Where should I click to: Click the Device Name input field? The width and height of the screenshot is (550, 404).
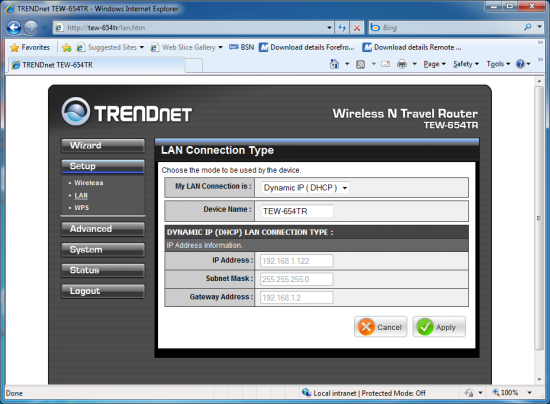point(297,211)
